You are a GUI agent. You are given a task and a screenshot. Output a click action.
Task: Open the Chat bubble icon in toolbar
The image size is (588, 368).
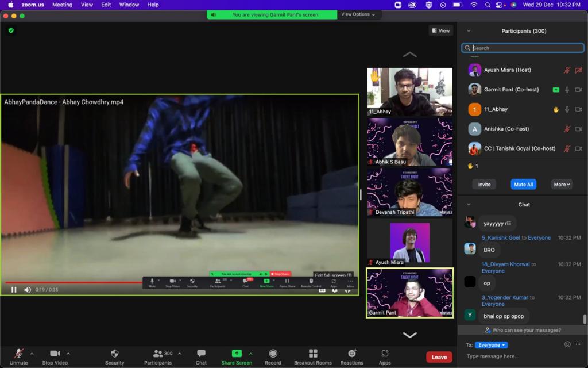click(201, 354)
